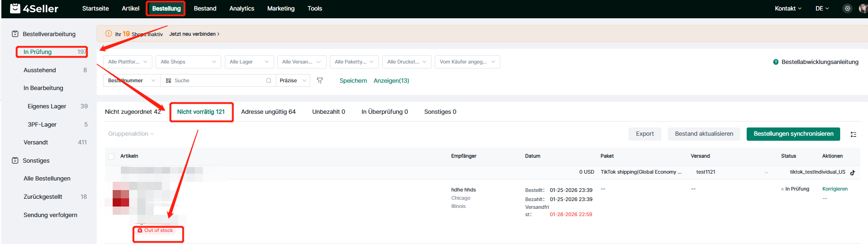Click the Jetzt neu verbinden link
The height and width of the screenshot is (244, 868).
click(194, 34)
